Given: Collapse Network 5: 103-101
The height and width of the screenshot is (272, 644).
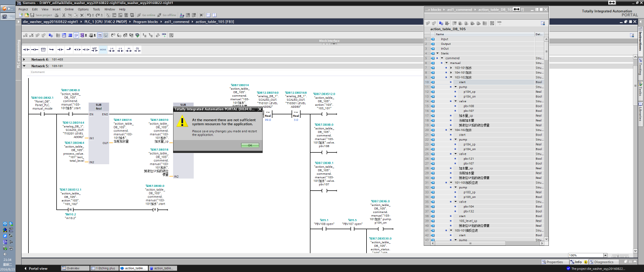Looking at the screenshot, I should coord(24,66).
